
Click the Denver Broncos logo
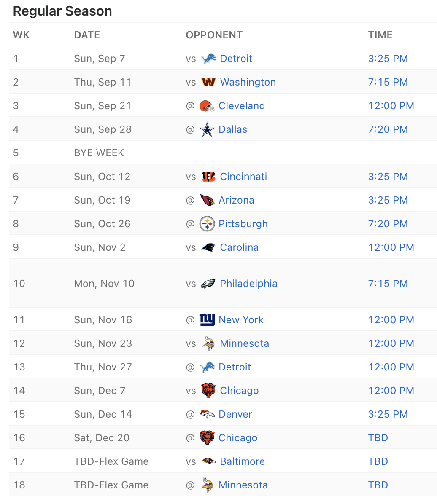pos(207,414)
